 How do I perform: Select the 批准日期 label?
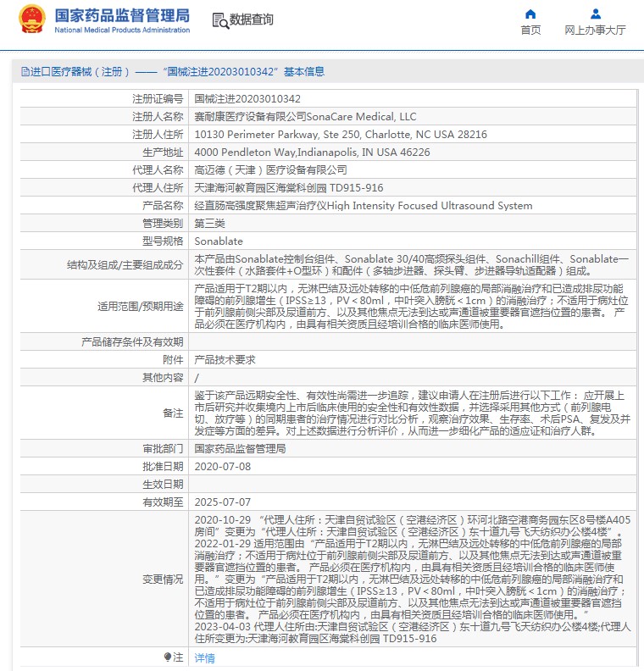[x=163, y=467]
